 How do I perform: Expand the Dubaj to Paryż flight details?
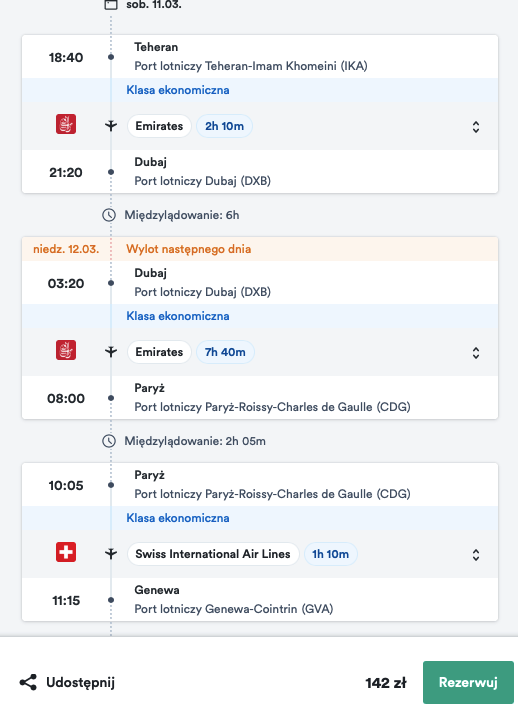coord(476,353)
